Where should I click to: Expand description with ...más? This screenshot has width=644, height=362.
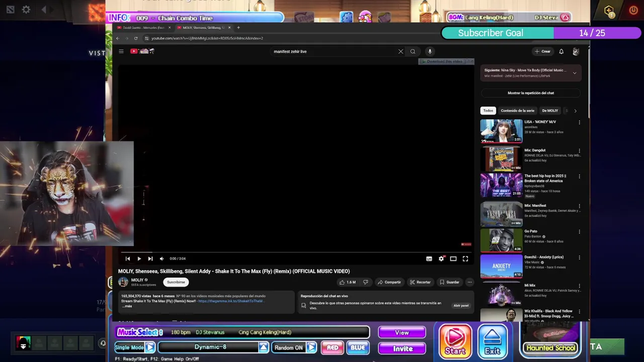(127, 306)
